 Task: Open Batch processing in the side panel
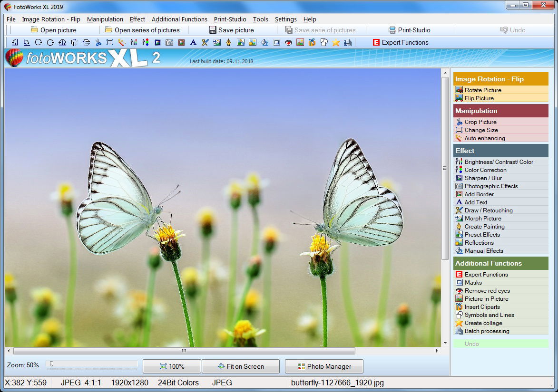point(501,331)
